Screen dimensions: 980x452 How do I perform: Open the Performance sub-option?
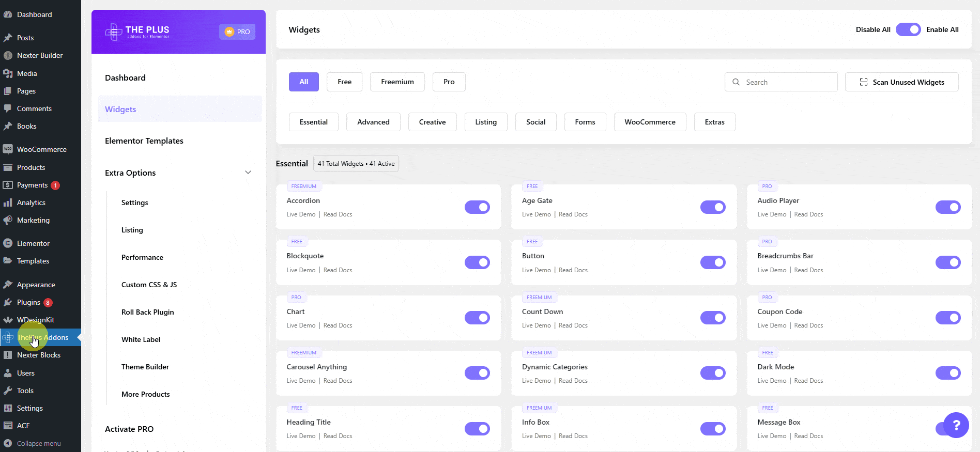142,257
